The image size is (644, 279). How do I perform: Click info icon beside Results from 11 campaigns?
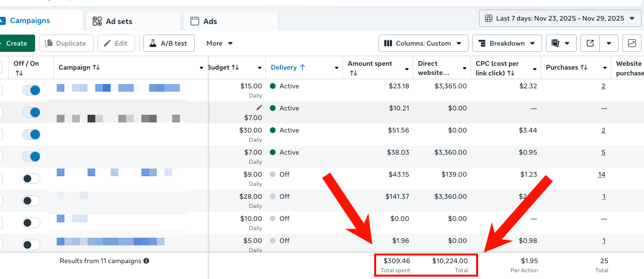coord(146,261)
